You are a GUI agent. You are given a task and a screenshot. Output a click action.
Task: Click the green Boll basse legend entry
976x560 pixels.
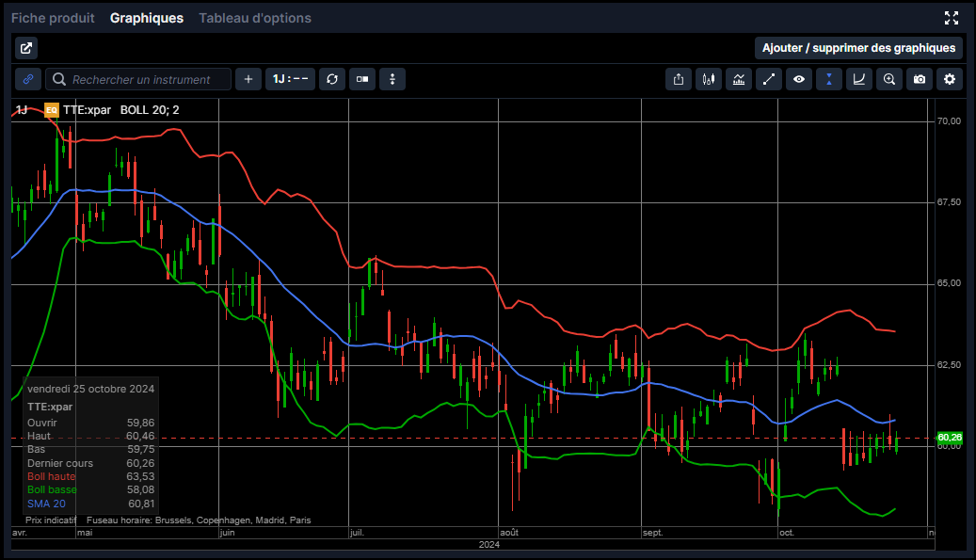coord(52,490)
